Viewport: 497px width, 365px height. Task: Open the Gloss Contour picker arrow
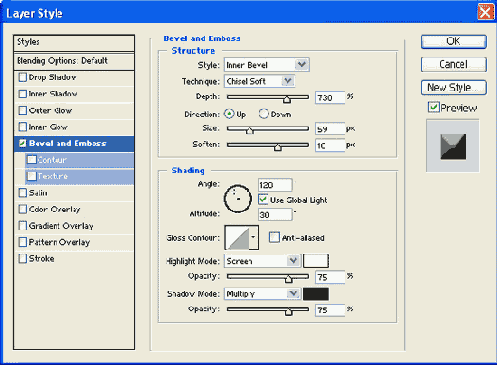254,238
